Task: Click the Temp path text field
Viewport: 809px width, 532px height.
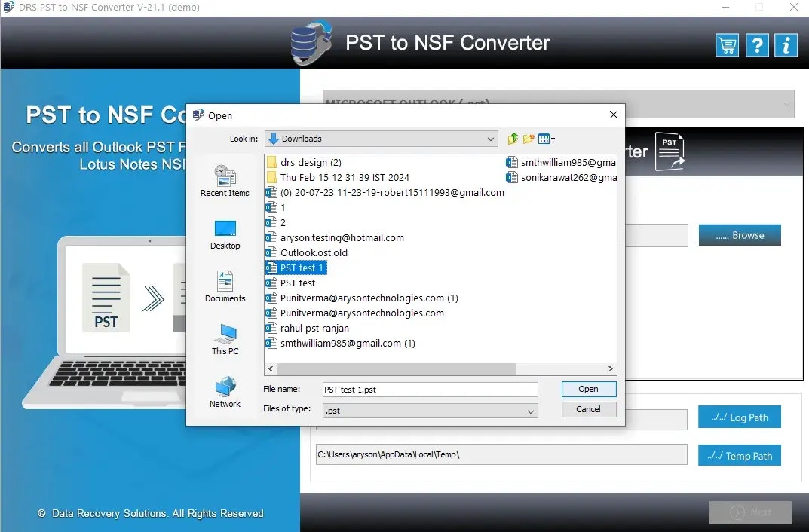Action: tap(501, 454)
